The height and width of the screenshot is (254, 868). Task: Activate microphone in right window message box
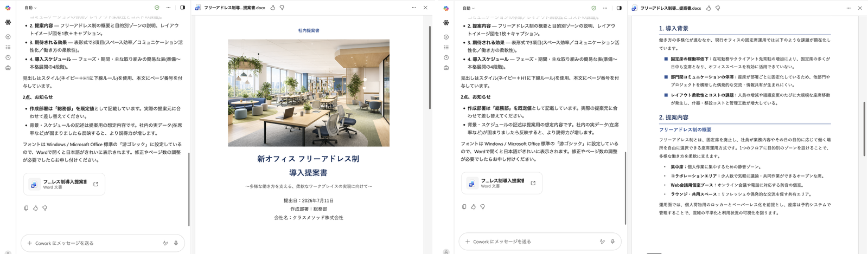click(x=612, y=242)
